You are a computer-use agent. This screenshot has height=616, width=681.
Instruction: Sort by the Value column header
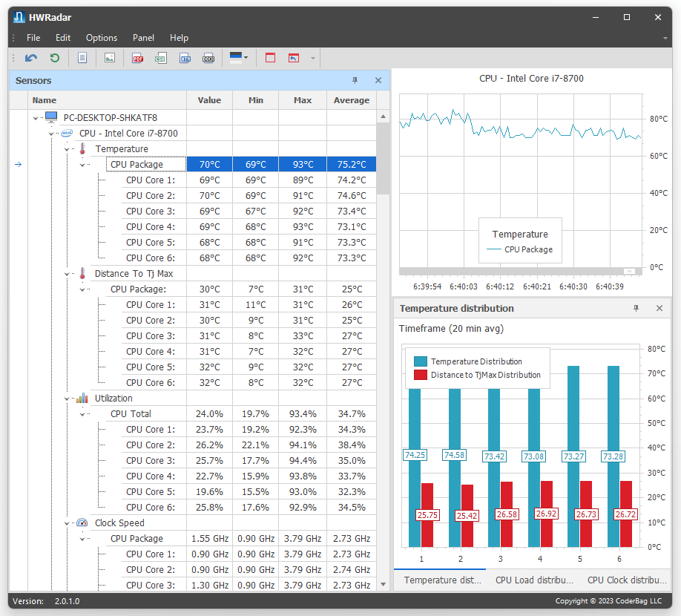[209, 100]
